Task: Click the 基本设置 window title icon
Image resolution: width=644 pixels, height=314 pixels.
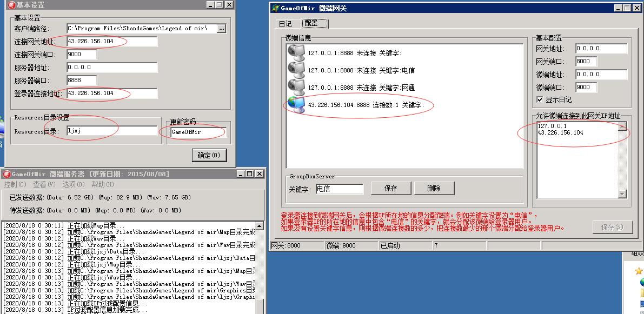Action: click(x=11, y=5)
